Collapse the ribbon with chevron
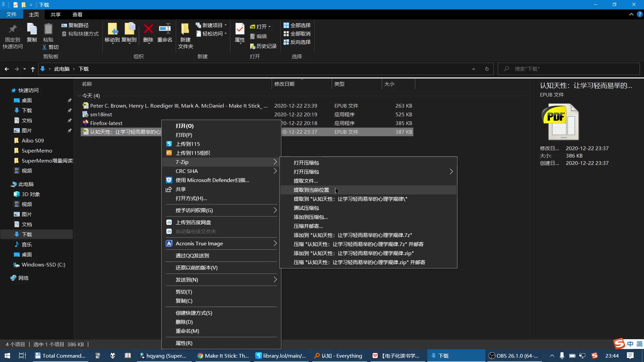This screenshot has width=644, height=362. coord(631,14)
